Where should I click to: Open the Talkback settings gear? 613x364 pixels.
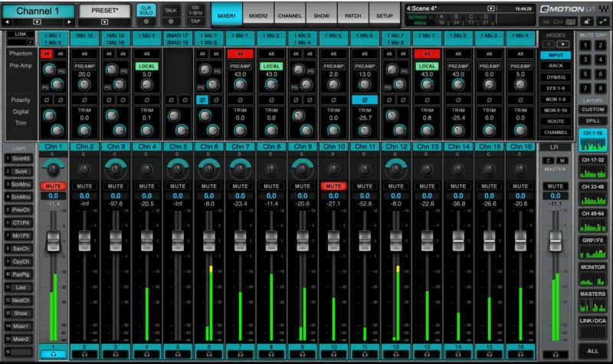(x=170, y=22)
